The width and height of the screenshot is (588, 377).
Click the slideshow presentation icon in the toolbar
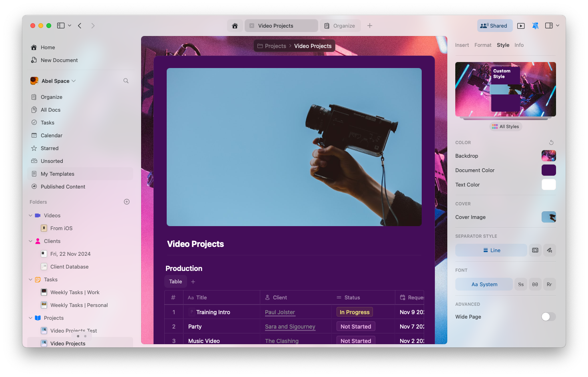pos(521,25)
